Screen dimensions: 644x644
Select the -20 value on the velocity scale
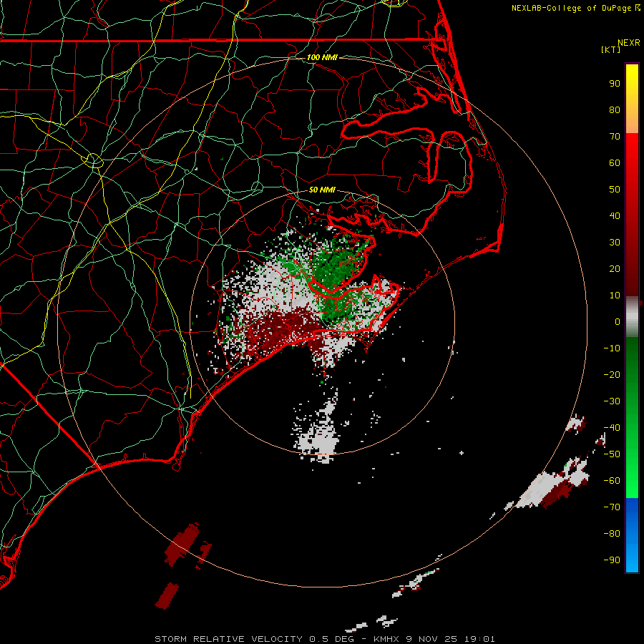[x=612, y=375]
